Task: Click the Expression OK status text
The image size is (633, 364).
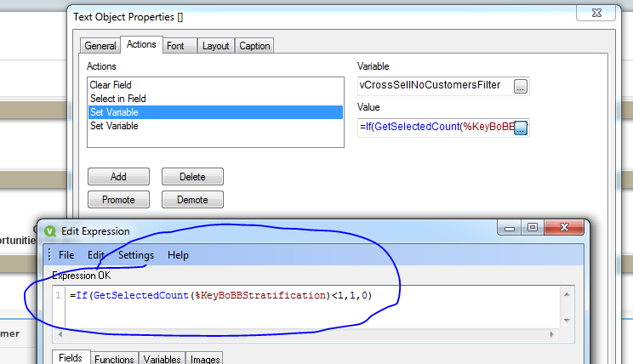Action: click(81, 276)
